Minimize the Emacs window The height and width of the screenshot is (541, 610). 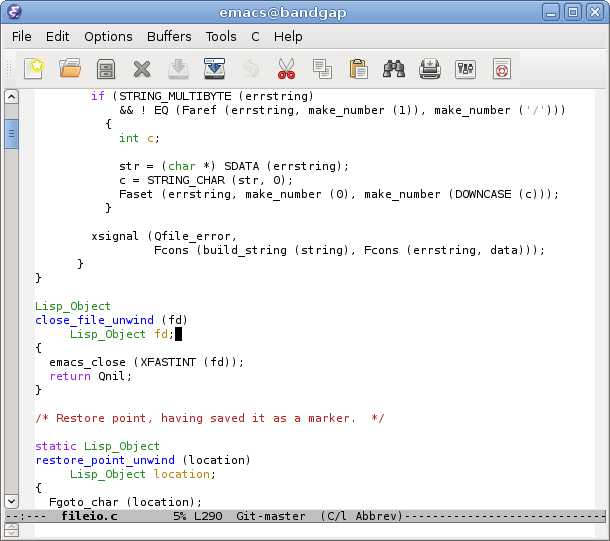click(551, 12)
